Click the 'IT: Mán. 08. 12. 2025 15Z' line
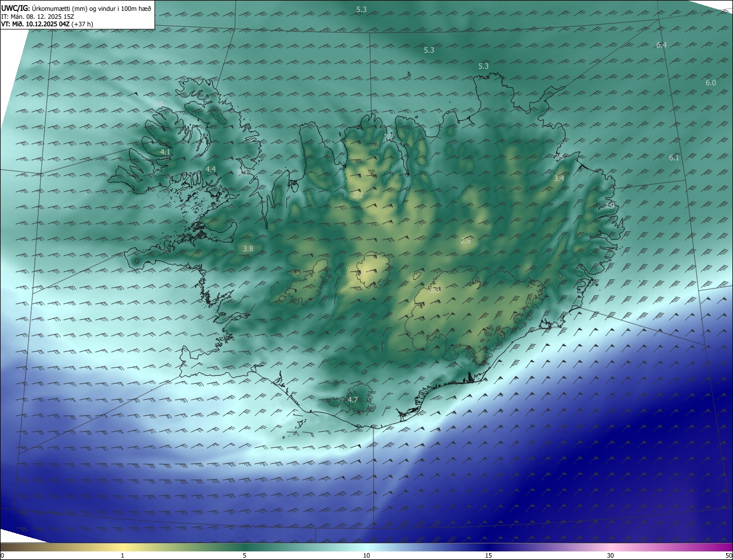The width and height of the screenshot is (733, 560). pos(37,16)
